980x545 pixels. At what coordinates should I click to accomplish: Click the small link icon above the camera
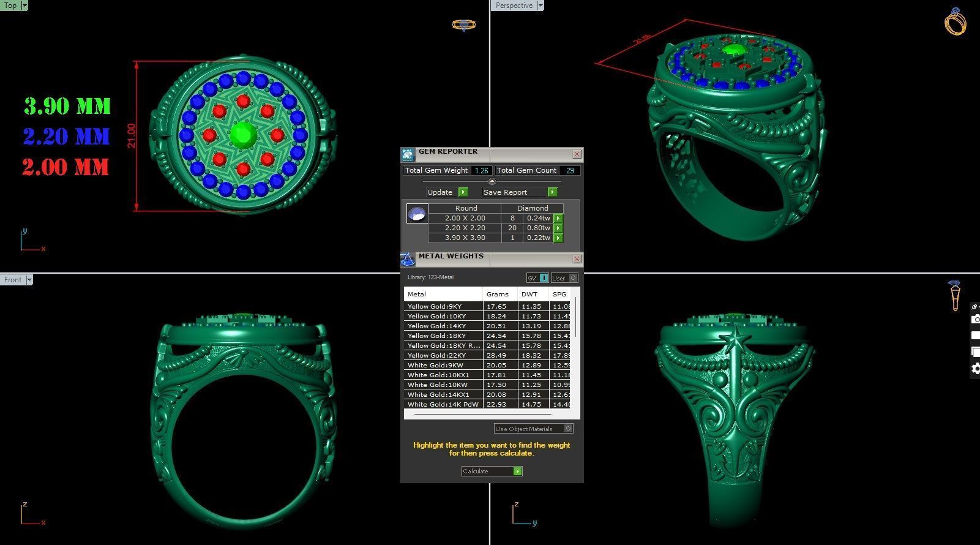[x=973, y=306]
